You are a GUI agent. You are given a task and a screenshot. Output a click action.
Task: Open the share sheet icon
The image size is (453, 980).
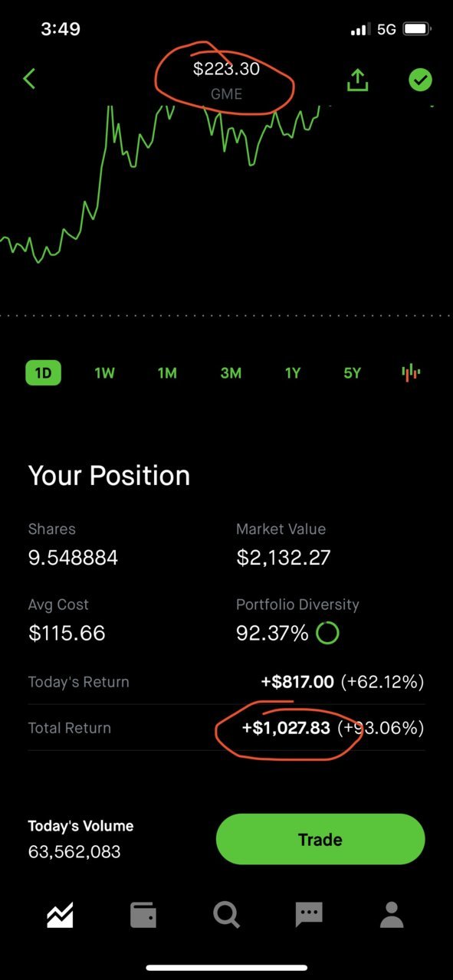[x=358, y=80]
